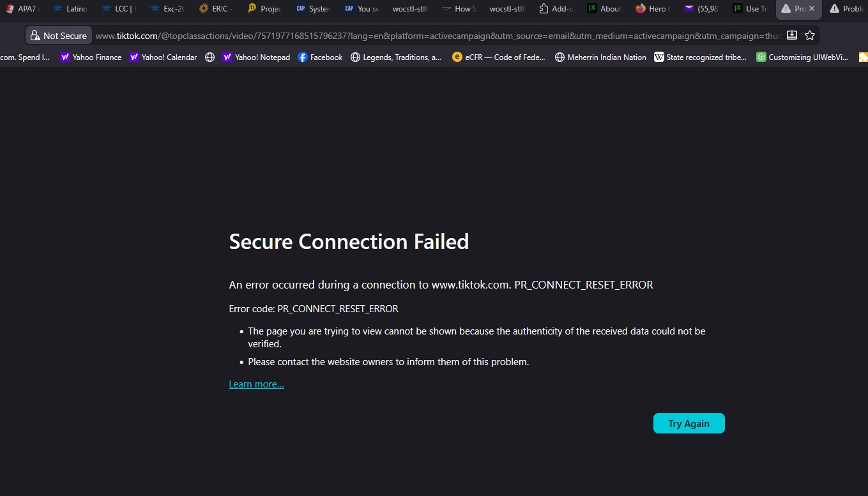Switch to the Add-ons tab
This screenshot has height=496, width=868.
(x=556, y=9)
